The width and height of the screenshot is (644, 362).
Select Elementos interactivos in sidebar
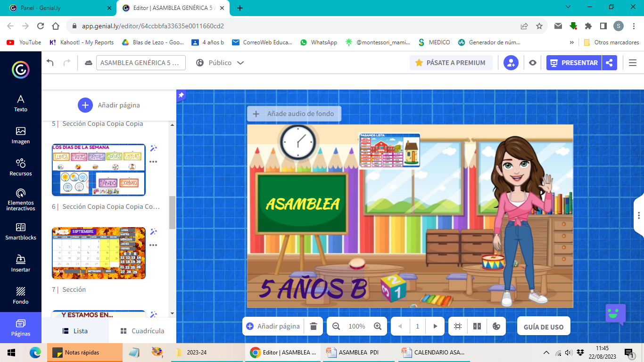(x=20, y=199)
